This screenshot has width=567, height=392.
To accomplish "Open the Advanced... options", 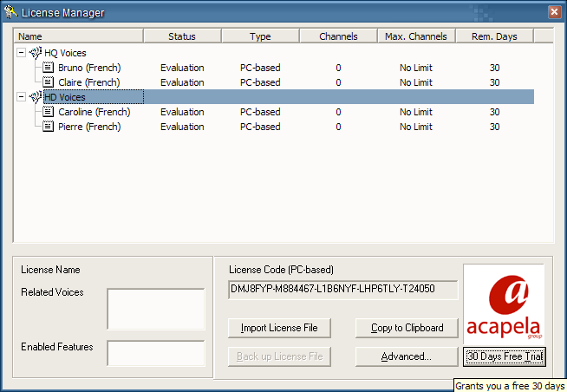I will point(406,356).
